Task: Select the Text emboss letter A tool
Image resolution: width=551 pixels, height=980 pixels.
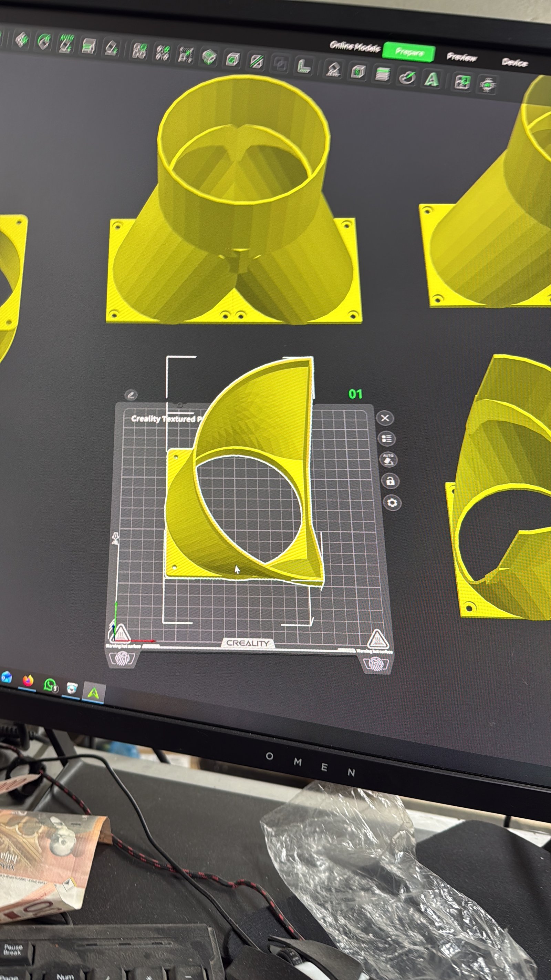Action: click(431, 80)
